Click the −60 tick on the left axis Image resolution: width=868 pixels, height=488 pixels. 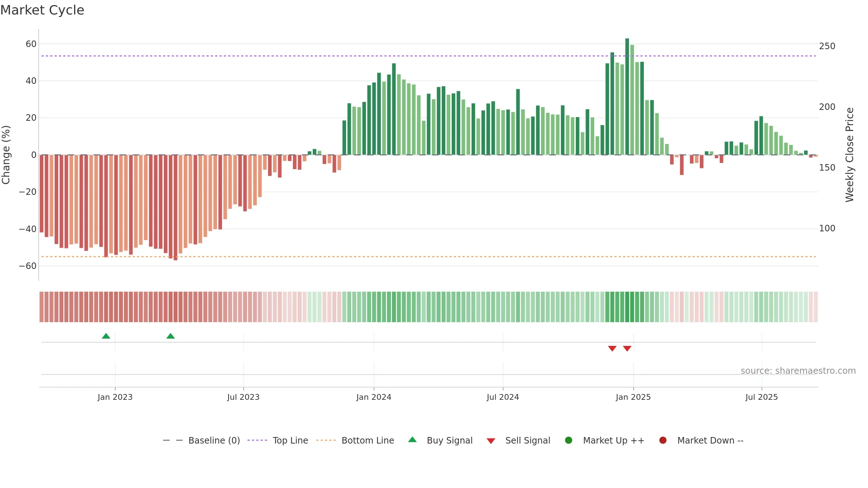pyautogui.click(x=28, y=266)
